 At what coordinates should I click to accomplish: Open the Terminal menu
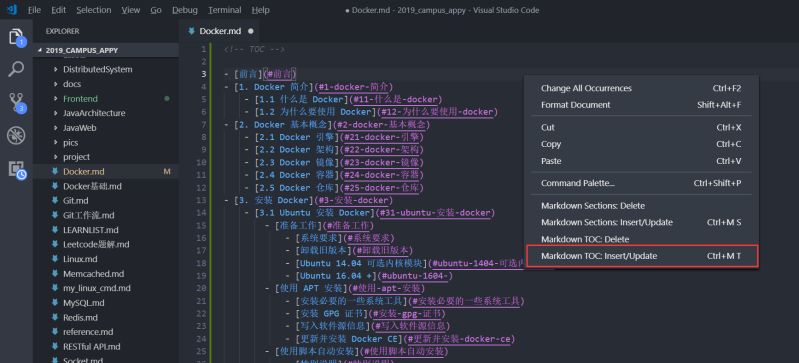pos(225,10)
